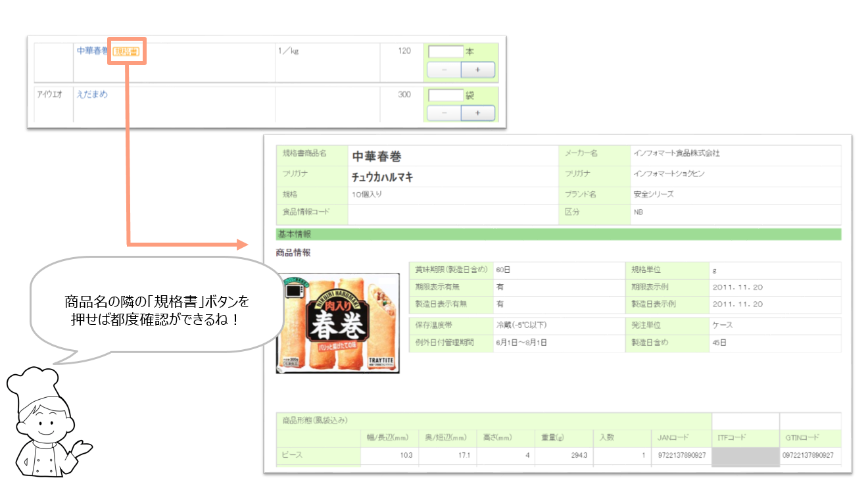
Task: Click the greyed-out ITF code cell
Action: pyautogui.click(x=746, y=457)
